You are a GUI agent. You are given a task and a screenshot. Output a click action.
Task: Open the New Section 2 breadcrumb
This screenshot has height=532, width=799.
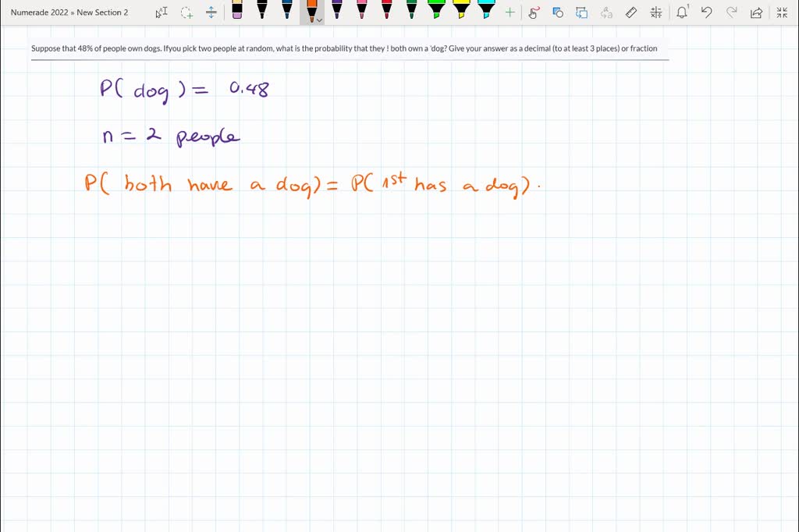point(102,12)
